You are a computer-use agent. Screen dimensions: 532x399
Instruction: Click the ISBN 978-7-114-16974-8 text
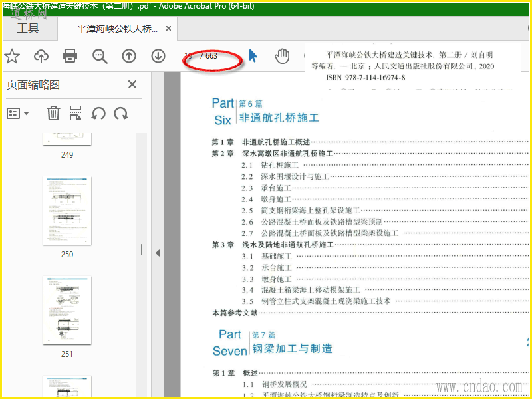point(366,78)
